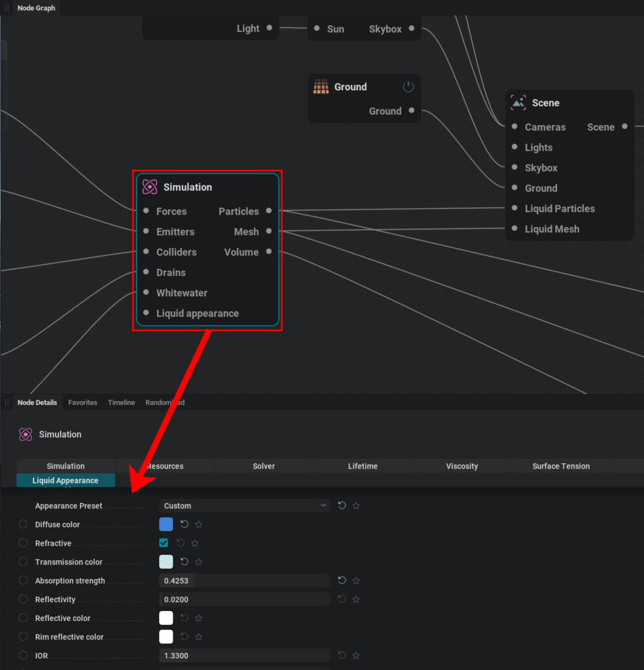Favorite the Absorption strength parameter star
Viewport: 644px width, 670px height.
[x=356, y=580]
